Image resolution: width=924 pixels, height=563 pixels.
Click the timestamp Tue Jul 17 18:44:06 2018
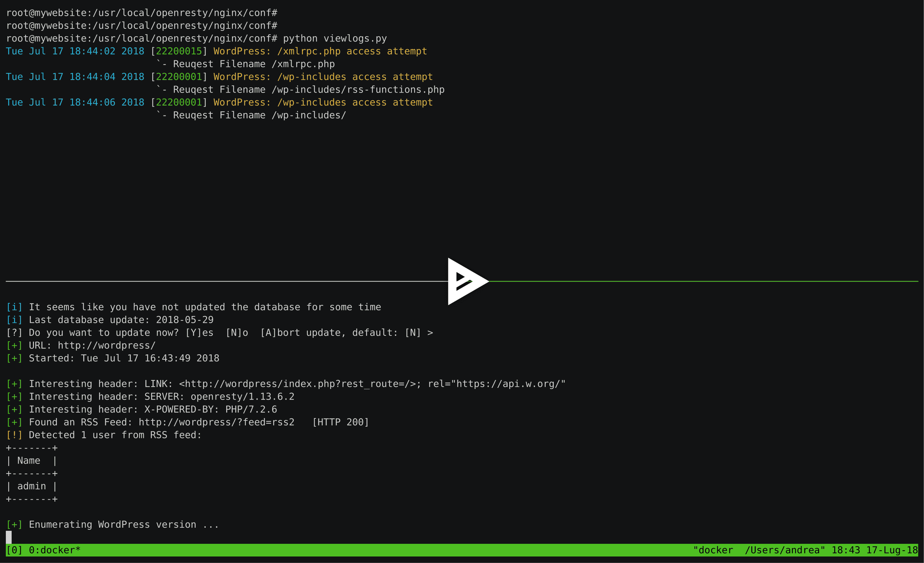tap(75, 102)
